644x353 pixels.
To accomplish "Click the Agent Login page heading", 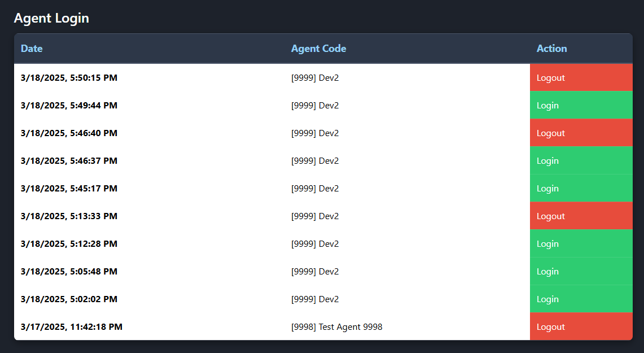I will click(51, 18).
